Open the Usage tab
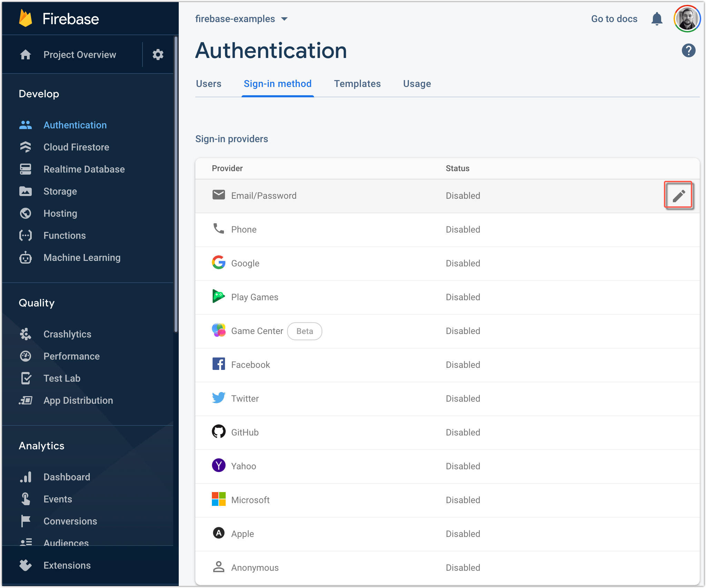 [x=417, y=84]
